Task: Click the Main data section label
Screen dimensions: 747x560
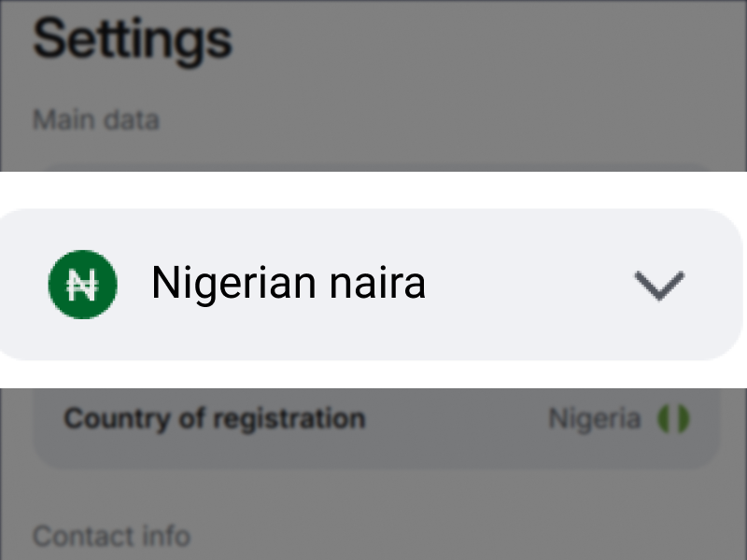Action: click(x=95, y=120)
